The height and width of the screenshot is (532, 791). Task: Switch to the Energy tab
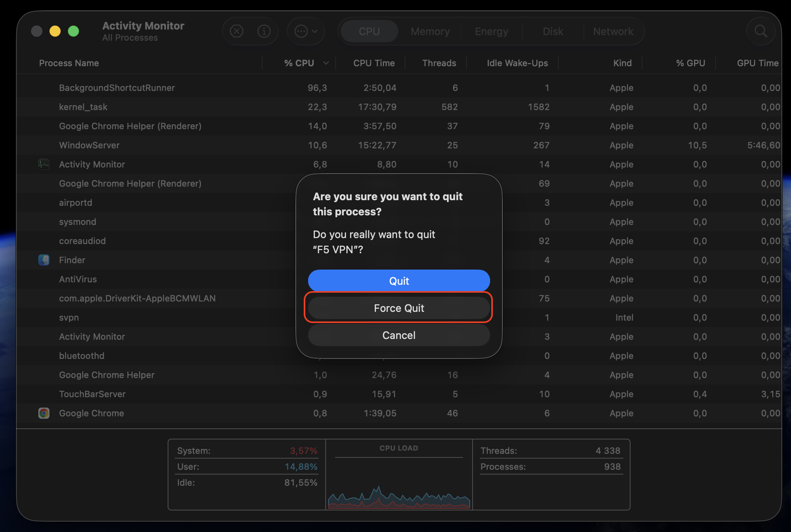pos(491,31)
